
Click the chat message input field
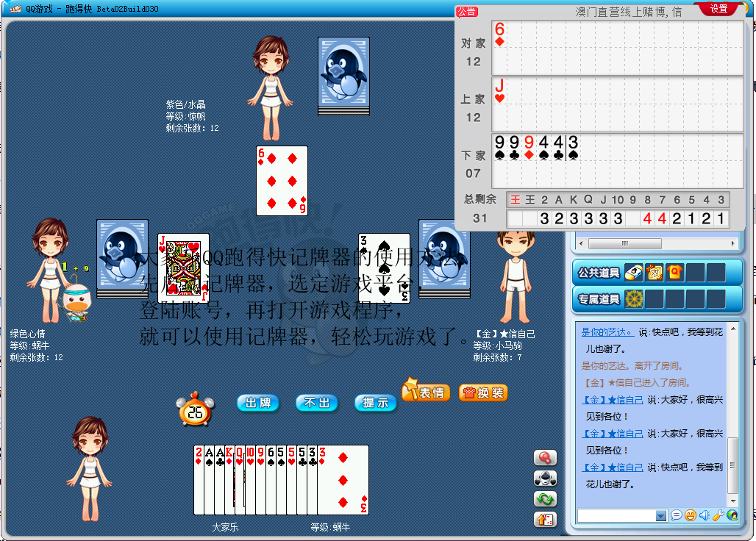point(617,516)
